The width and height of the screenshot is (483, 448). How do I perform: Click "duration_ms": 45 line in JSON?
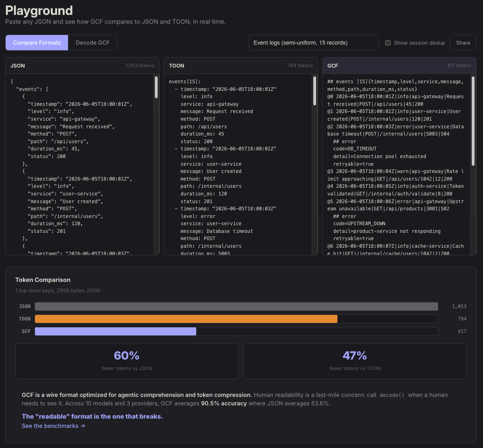tap(54, 149)
